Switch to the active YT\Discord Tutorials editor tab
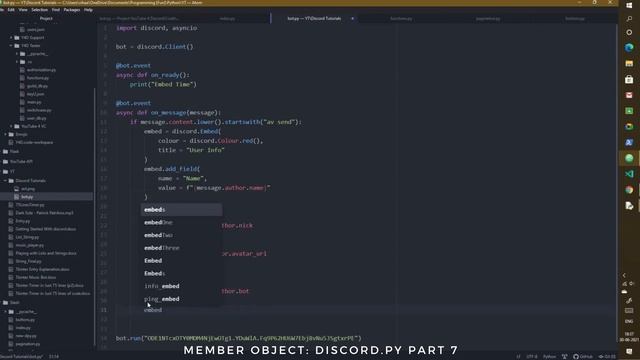This screenshot has height=360, width=640. pos(314,18)
